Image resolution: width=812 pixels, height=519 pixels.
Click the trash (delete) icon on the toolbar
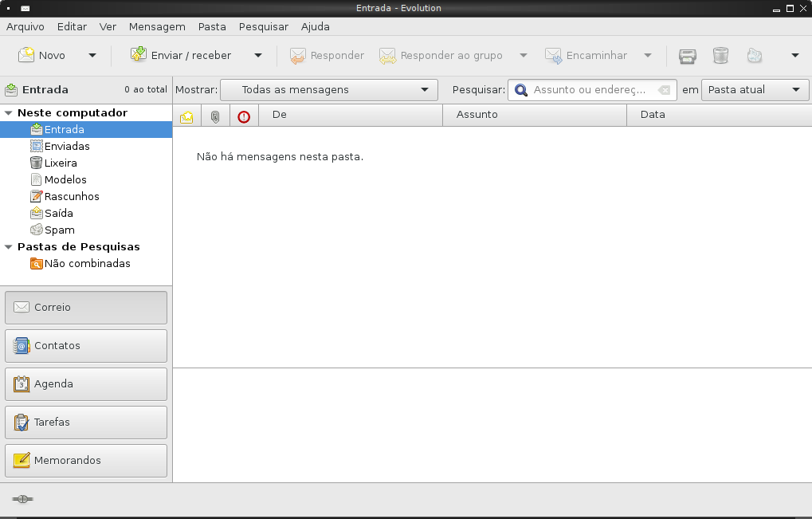click(x=720, y=55)
